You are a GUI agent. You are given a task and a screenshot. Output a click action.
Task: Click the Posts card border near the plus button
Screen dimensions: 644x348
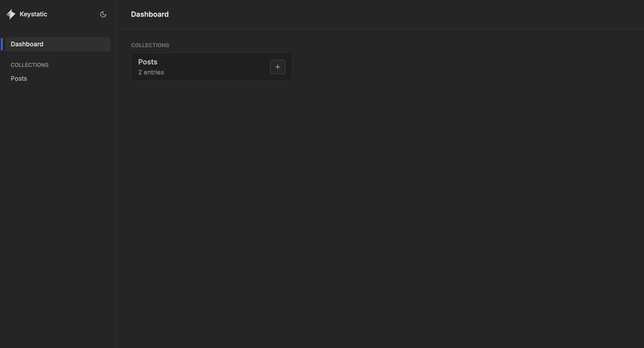[x=292, y=67]
